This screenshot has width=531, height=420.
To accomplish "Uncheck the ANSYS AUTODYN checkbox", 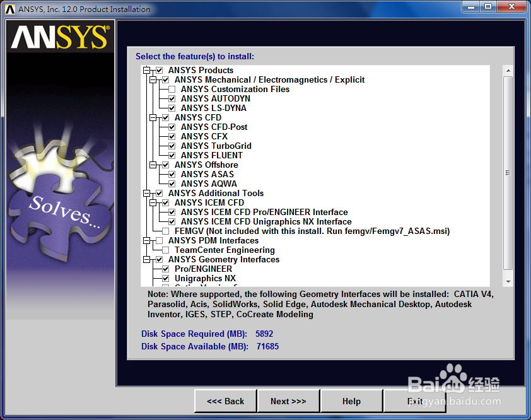I will tap(172, 99).
